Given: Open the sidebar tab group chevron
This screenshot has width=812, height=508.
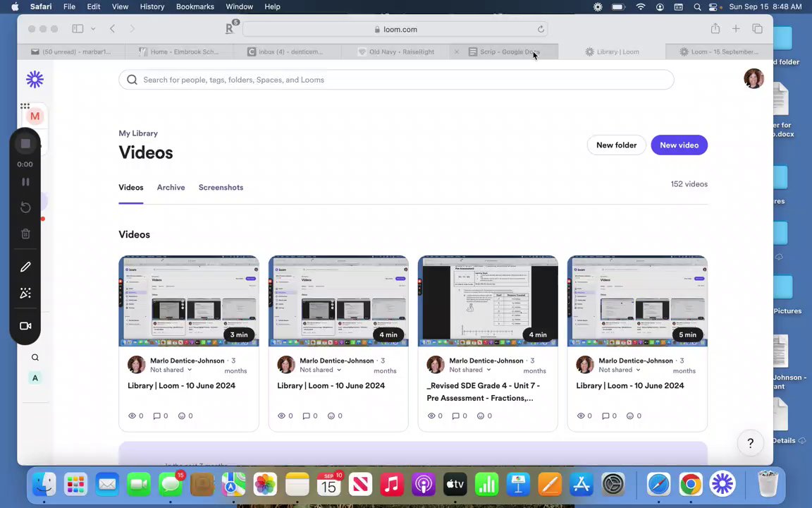Looking at the screenshot, I should tap(93, 29).
